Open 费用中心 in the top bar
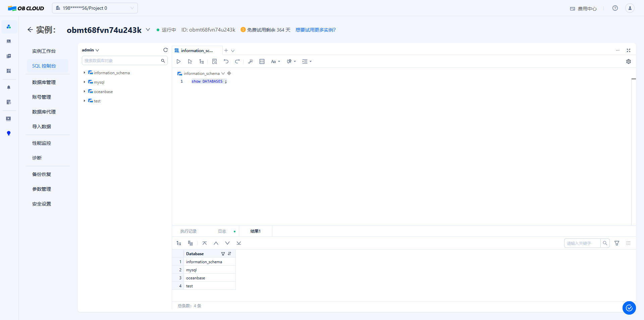The height and width of the screenshot is (320, 644). tap(583, 8)
